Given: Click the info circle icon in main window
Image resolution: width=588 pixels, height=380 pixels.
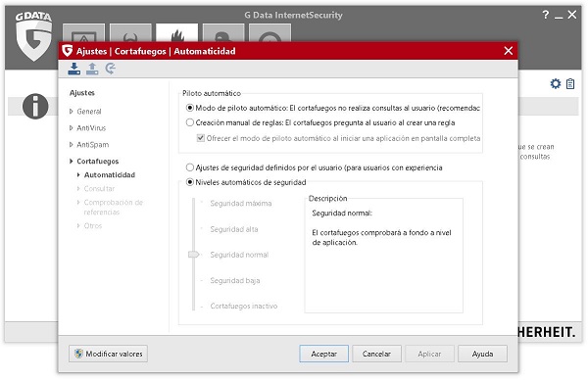Looking at the screenshot, I should coord(35,106).
